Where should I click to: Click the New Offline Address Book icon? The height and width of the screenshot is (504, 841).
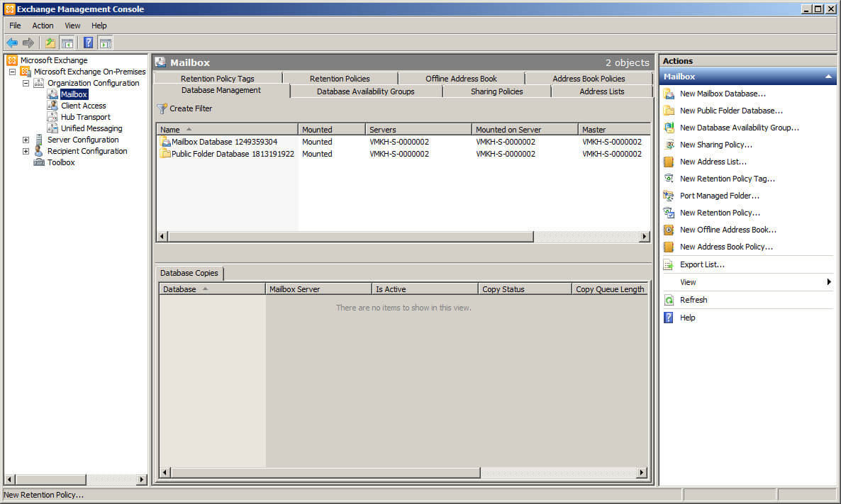[x=669, y=230]
